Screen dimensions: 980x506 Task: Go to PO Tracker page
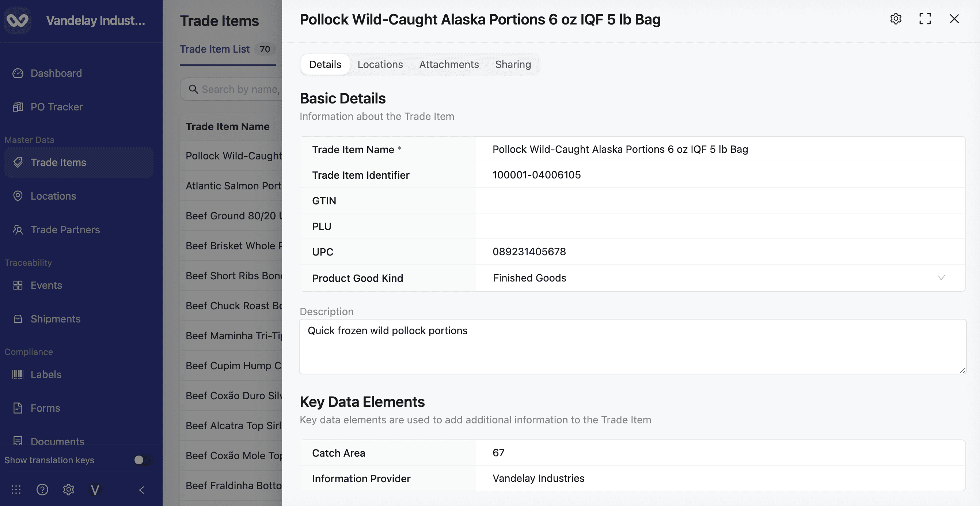click(56, 107)
